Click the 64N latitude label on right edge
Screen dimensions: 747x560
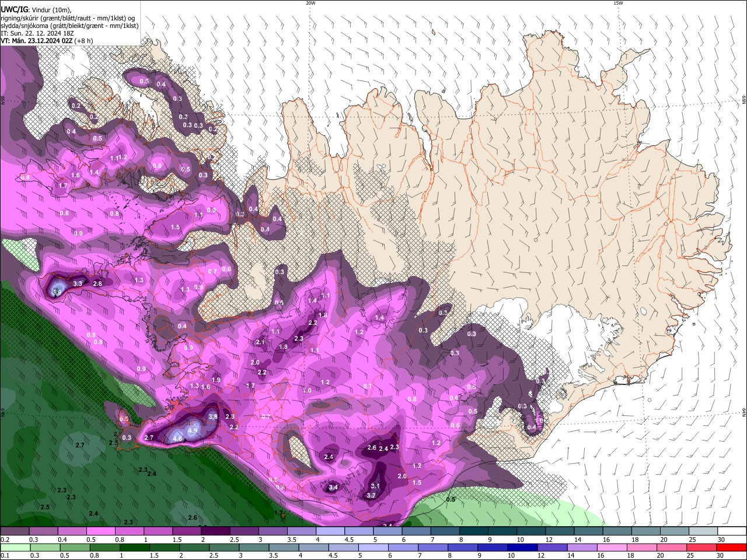tap(744, 412)
